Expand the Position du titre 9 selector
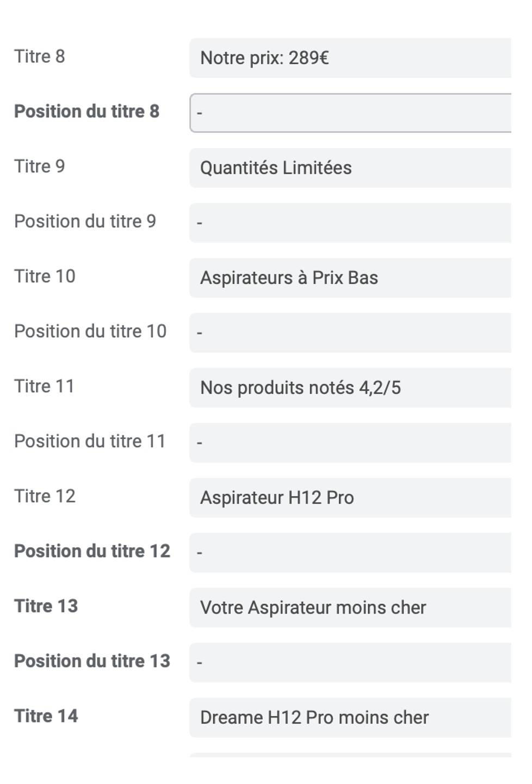532x784 pixels. click(350, 223)
